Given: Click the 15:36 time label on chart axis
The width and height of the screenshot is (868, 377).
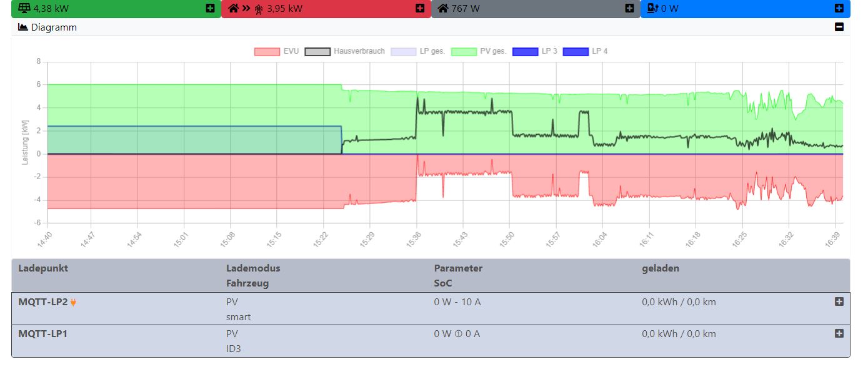Looking at the screenshot, I should coord(414,240).
